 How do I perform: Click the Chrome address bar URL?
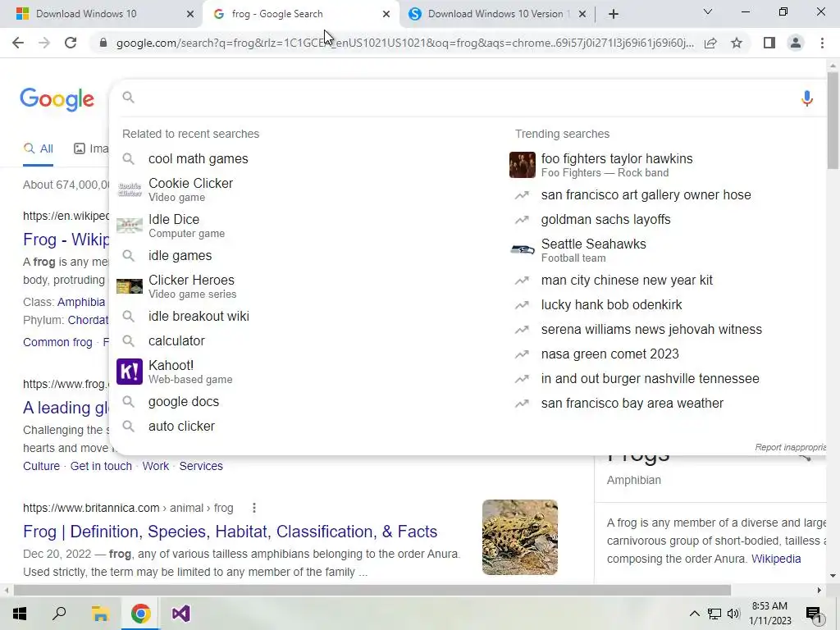pyautogui.click(x=405, y=43)
